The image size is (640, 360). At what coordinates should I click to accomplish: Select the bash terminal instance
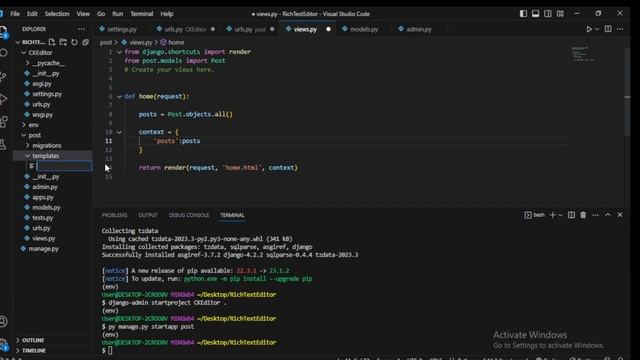point(534,215)
